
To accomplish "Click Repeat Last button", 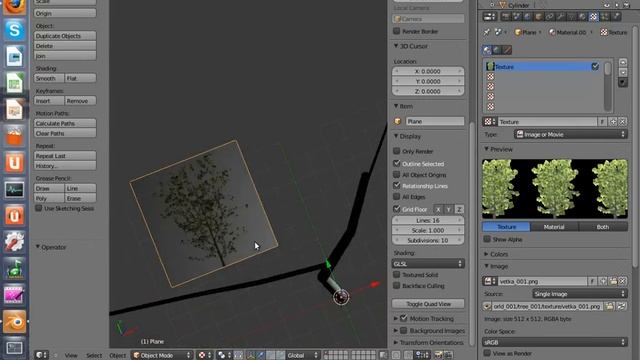I will [x=65, y=156].
